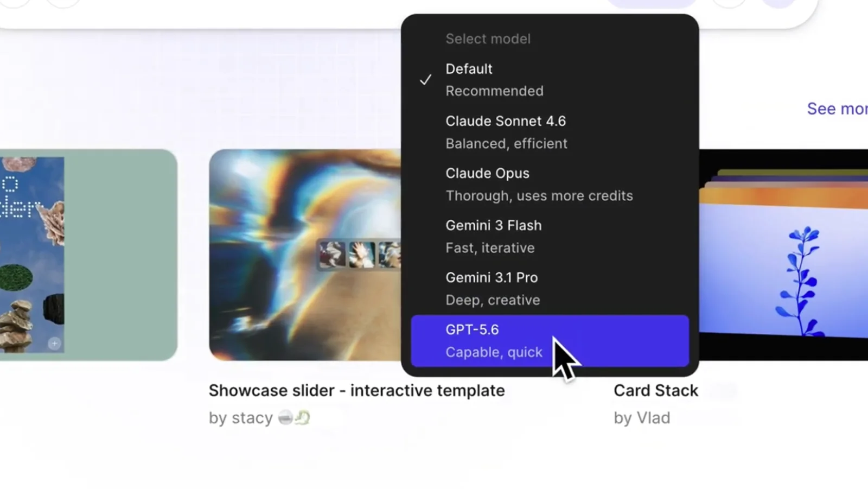Click the Card Stack title
The height and width of the screenshot is (489, 868).
[656, 390]
